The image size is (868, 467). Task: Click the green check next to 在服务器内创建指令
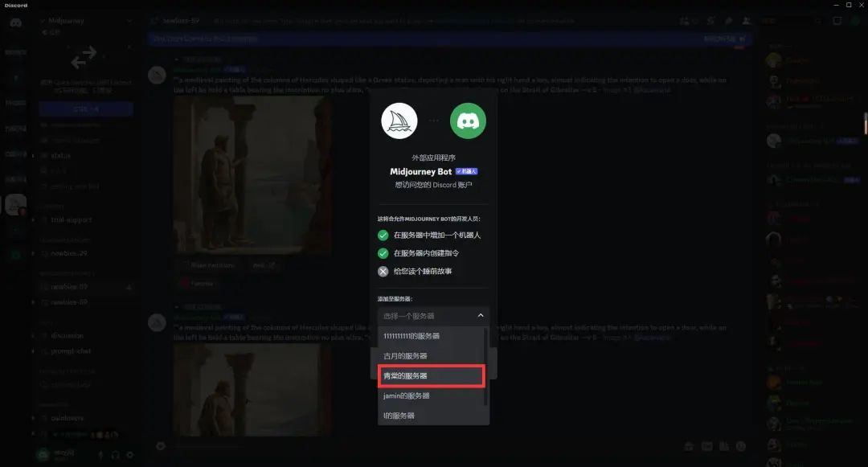coord(383,253)
